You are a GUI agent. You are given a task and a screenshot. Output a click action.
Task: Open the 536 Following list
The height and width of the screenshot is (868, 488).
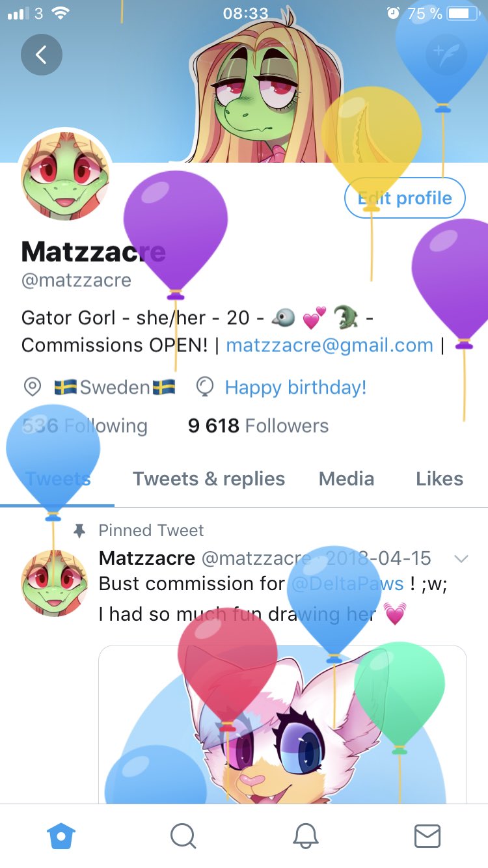(85, 426)
